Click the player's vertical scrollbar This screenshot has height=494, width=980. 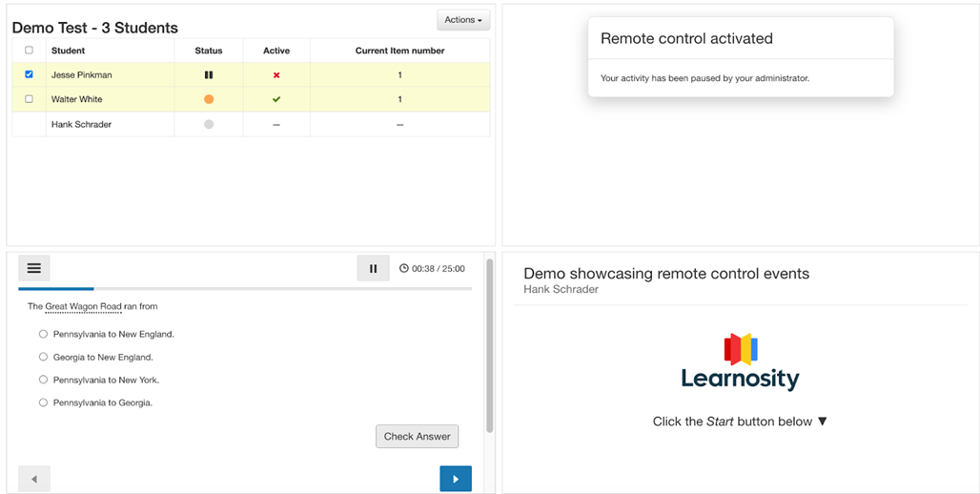[490, 343]
